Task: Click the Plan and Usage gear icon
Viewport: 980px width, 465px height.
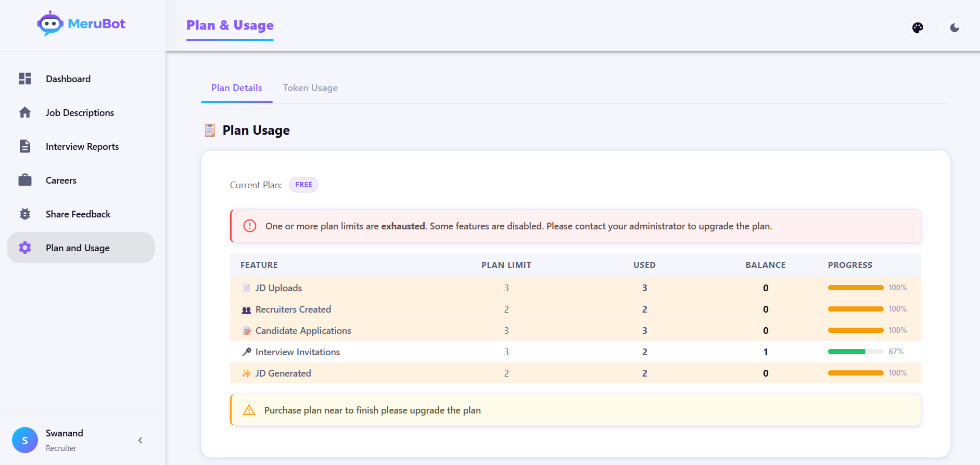Action: pos(25,248)
